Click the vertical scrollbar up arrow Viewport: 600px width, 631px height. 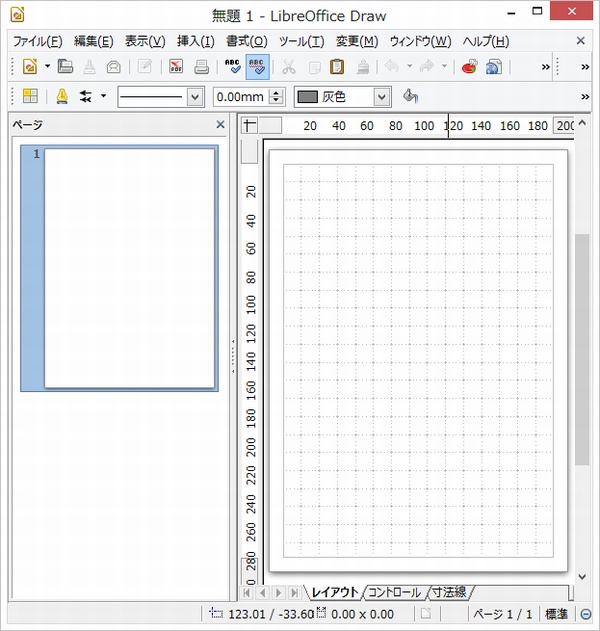582,124
